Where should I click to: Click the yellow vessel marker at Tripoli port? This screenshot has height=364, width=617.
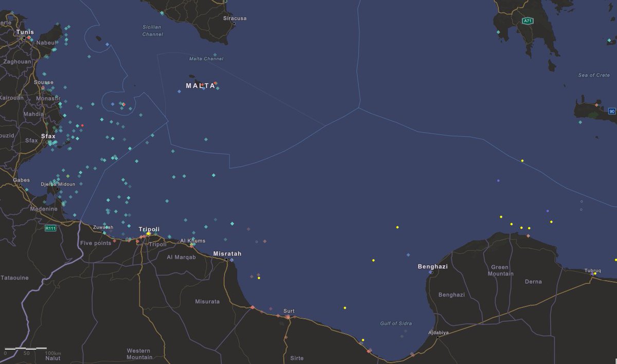pos(148,233)
